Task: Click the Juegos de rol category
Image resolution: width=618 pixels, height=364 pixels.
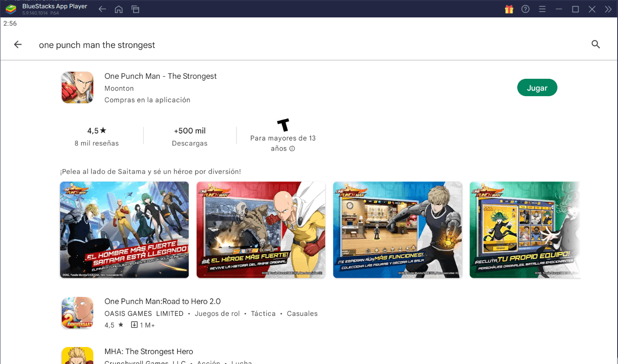Action: click(217, 313)
